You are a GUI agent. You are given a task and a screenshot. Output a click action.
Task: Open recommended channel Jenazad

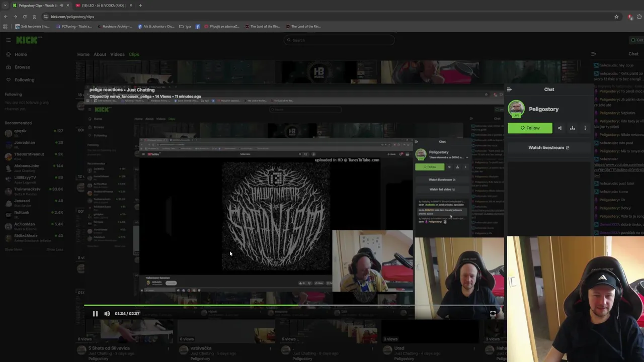coord(34,203)
